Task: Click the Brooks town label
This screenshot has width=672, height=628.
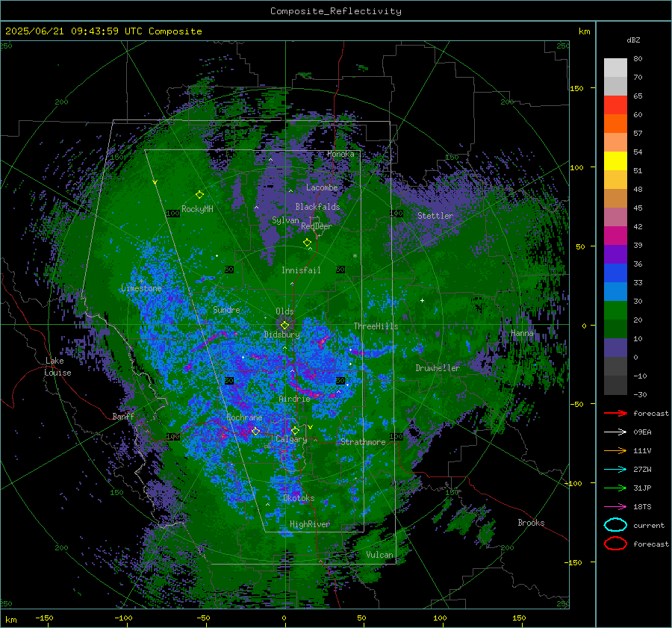Action: [x=531, y=523]
